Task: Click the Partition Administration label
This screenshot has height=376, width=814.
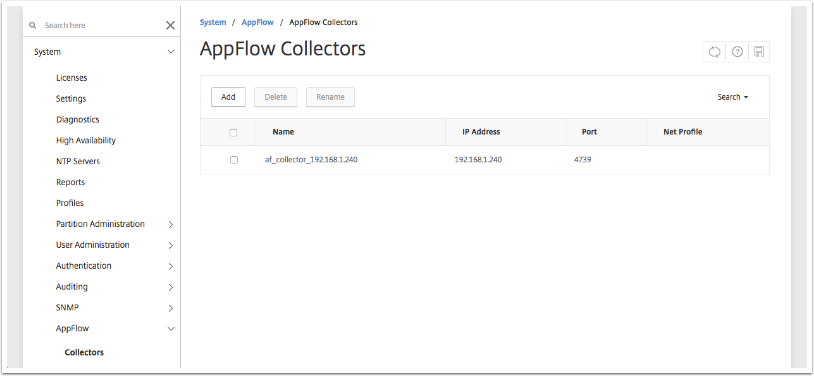Action: point(100,224)
